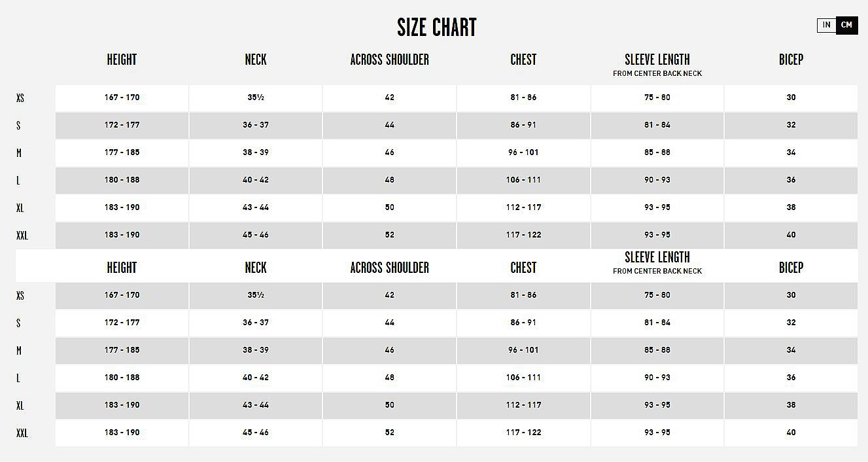Click the NECK column header in top table
868x462 pixels.
click(x=256, y=60)
